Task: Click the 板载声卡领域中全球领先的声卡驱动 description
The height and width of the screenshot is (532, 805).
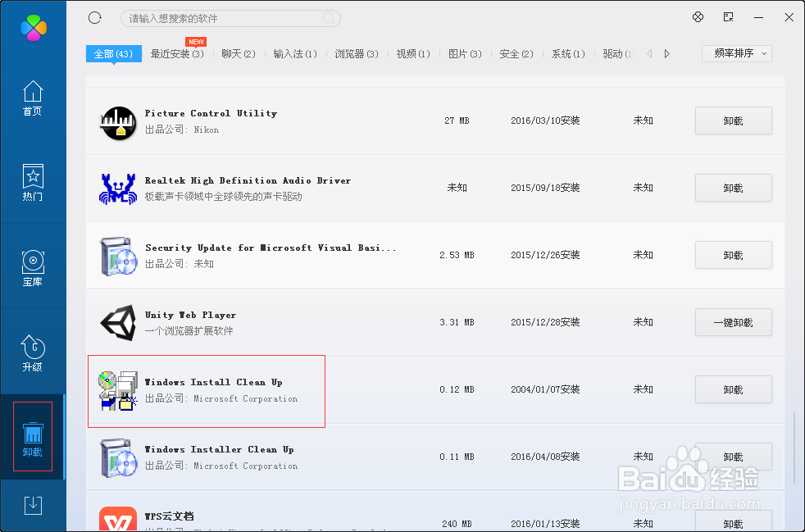Action: click(223, 197)
